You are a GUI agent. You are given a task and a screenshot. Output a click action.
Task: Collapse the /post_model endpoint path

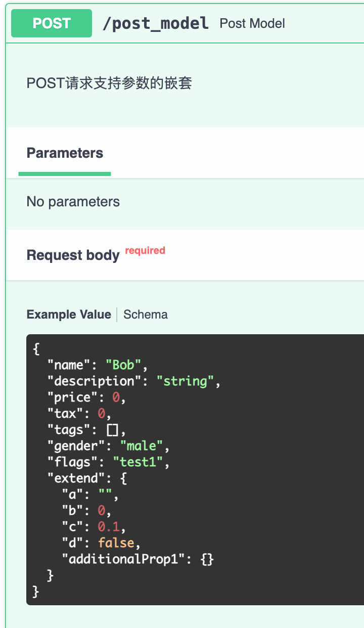point(156,23)
